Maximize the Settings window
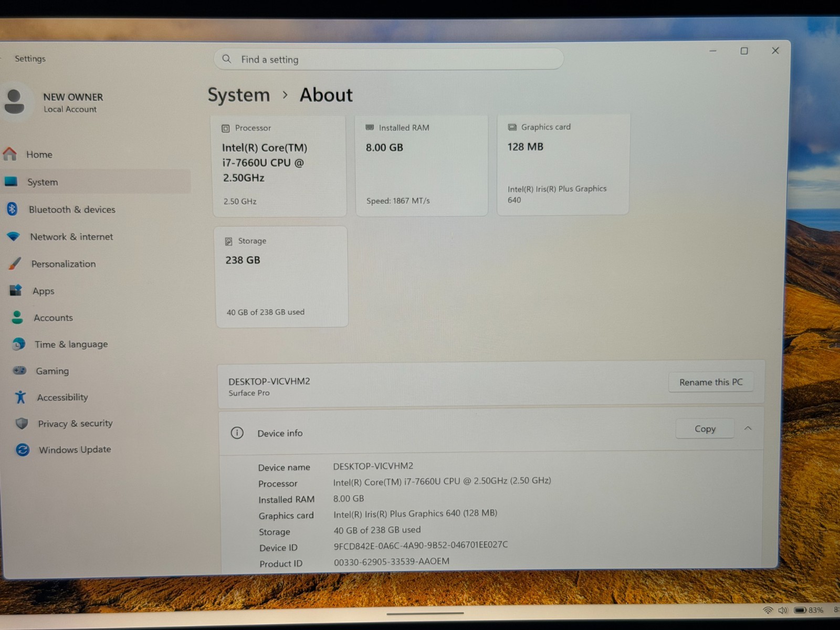This screenshot has height=630, width=840. pyautogui.click(x=744, y=51)
